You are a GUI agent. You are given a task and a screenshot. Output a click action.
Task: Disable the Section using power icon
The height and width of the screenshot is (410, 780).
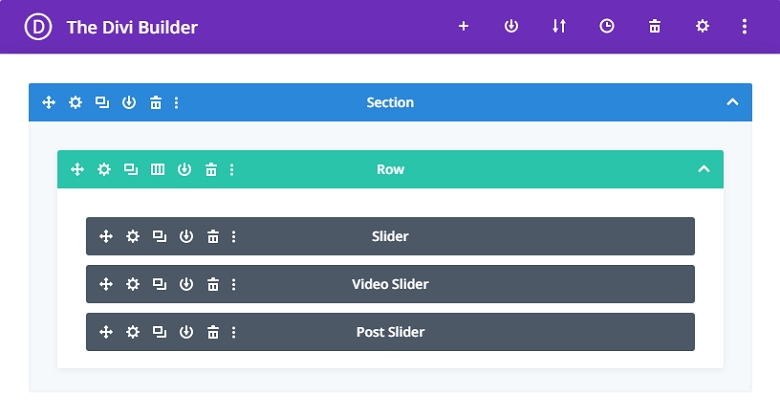[129, 102]
